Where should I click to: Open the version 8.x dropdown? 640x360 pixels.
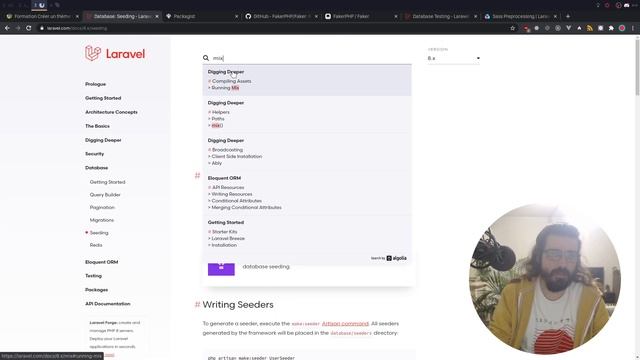coord(453,58)
